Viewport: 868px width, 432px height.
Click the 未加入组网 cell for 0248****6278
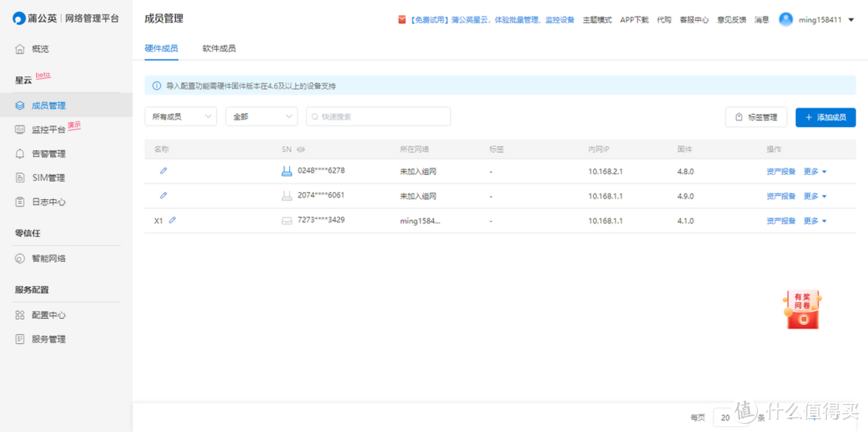(x=419, y=172)
